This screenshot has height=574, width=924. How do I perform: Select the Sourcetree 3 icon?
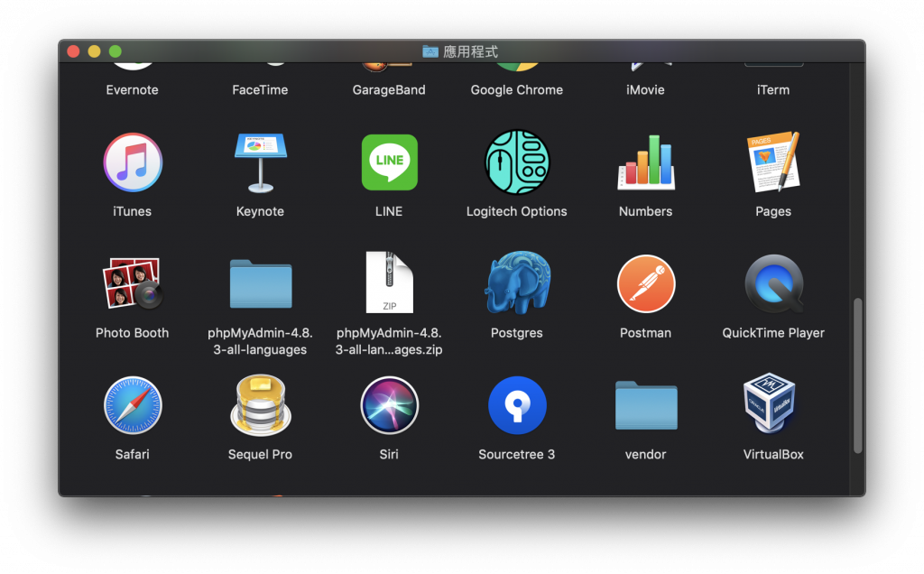click(x=517, y=405)
